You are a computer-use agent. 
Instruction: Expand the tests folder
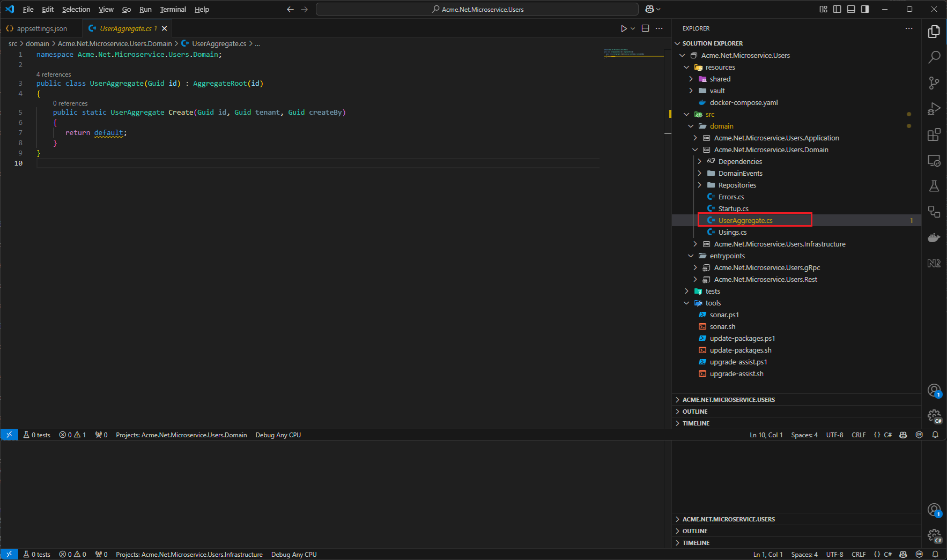click(686, 291)
